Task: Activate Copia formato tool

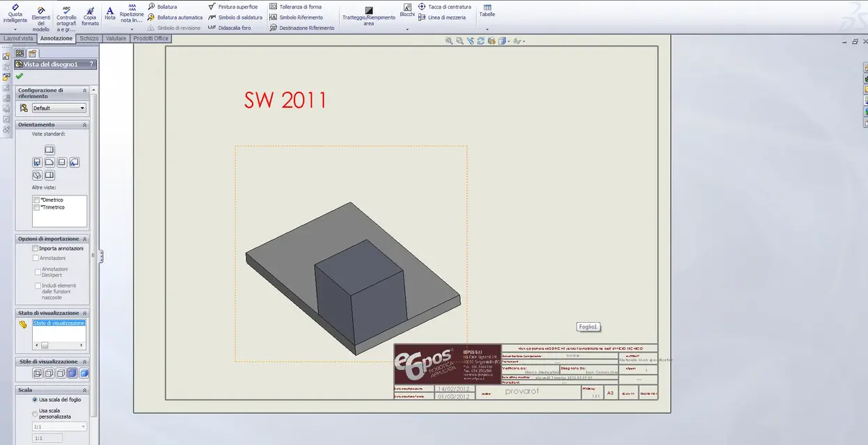Action: pyautogui.click(x=90, y=15)
